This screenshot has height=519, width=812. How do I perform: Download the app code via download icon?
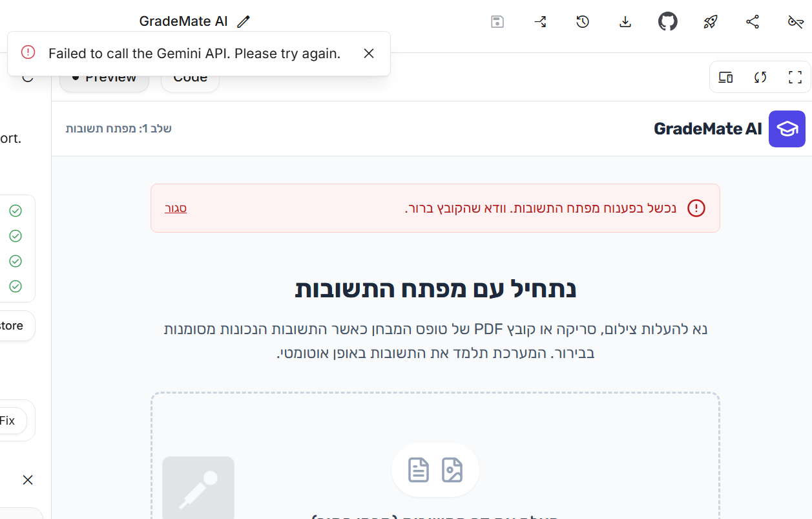coord(625,21)
